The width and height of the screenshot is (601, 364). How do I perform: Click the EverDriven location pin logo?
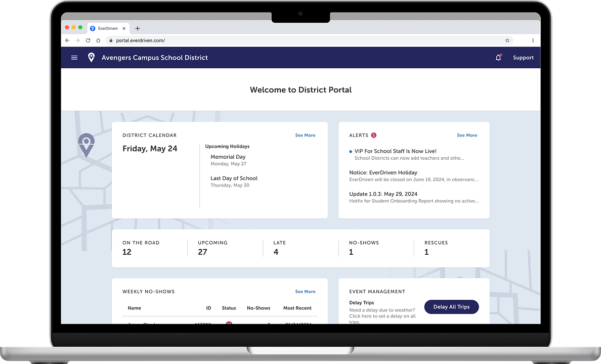[x=91, y=58]
